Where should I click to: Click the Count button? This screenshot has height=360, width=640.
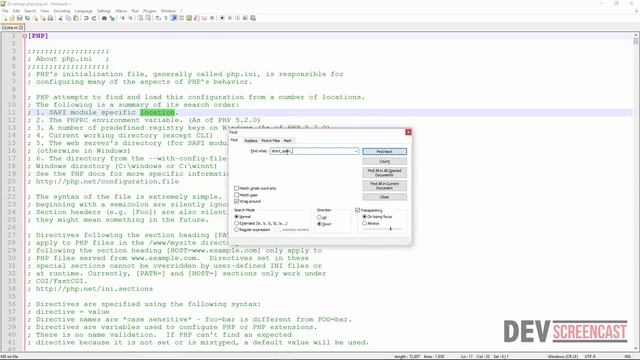pyautogui.click(x=384, y=161)
